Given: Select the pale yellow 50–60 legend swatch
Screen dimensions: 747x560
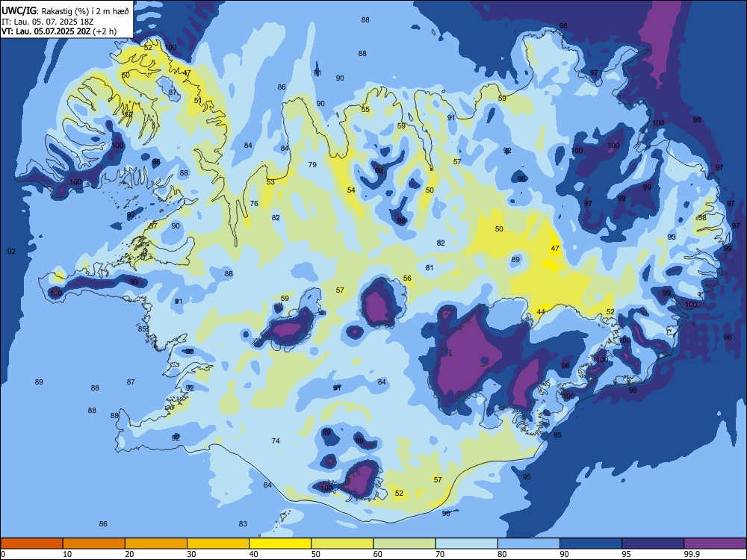Looking at the screenshot, I should [x=342, y=544].
